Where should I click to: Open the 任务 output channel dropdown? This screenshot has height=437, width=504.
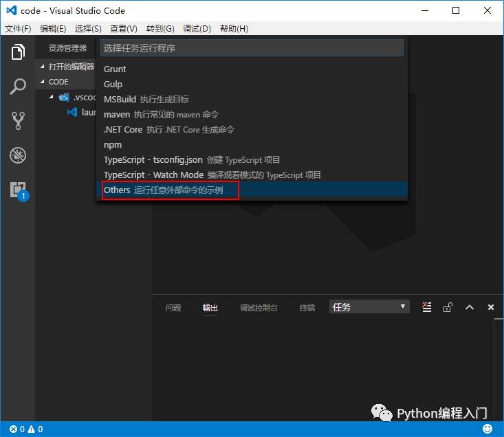click(x=369, y=306)
